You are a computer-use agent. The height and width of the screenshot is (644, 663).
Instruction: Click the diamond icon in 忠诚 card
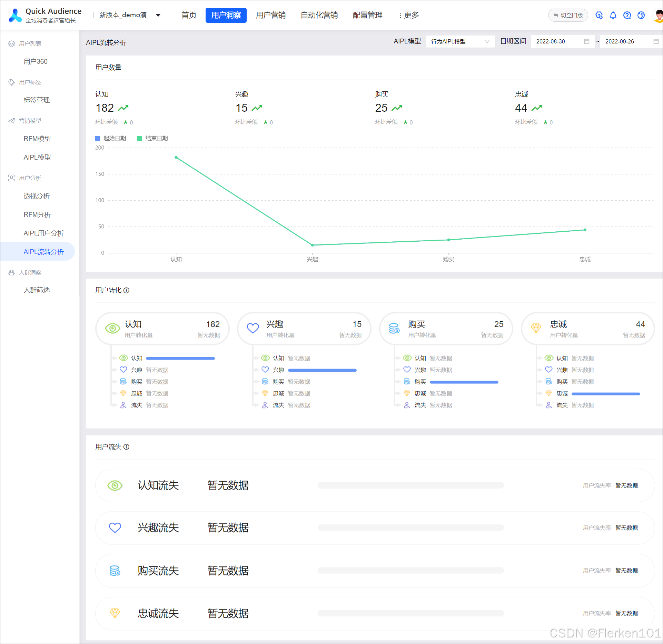pos(536,328)
